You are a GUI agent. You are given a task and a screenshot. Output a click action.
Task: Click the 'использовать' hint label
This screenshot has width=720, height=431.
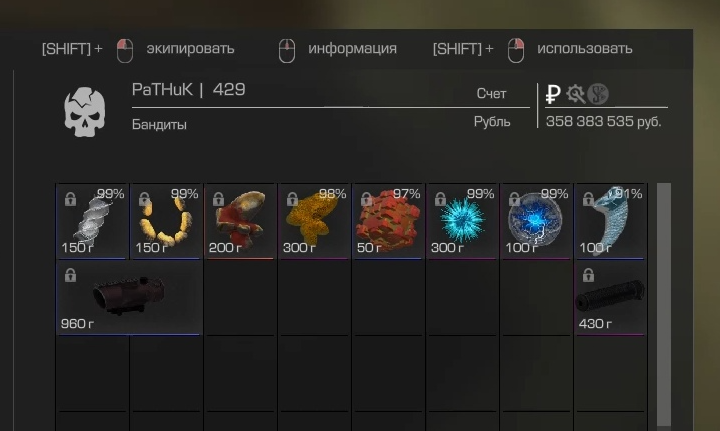pyautogui.click(x=585, y=49)
